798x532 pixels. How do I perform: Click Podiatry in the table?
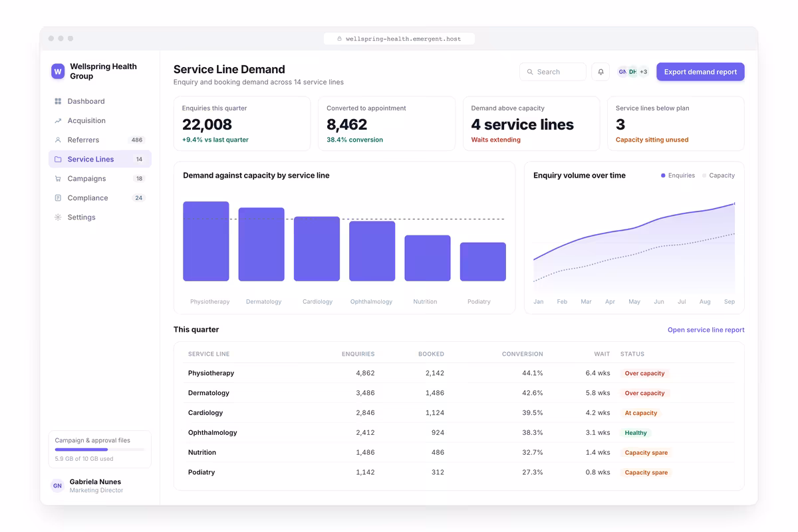(201, 472)
